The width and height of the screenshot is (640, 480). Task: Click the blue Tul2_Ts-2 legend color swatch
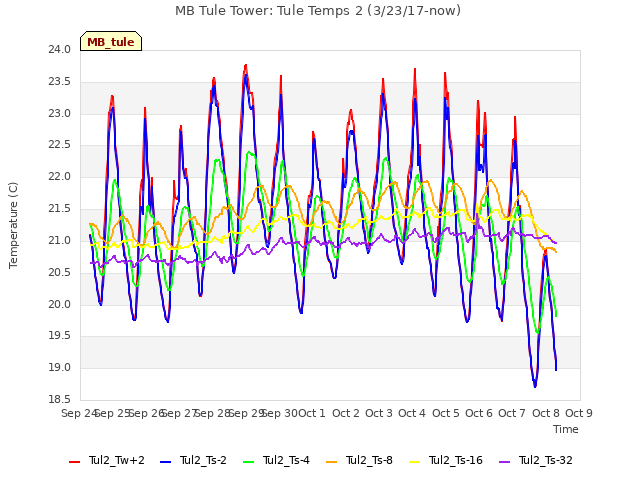165,462
